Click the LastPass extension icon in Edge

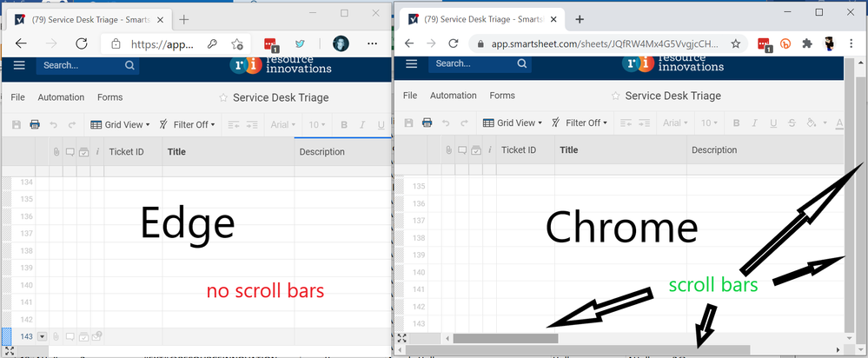270,44
